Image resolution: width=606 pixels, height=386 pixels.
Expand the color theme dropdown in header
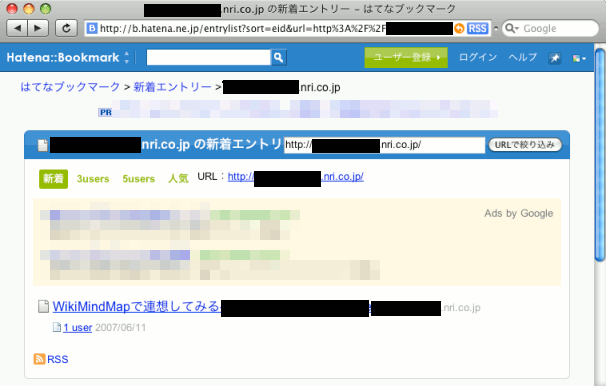point(579,58)
